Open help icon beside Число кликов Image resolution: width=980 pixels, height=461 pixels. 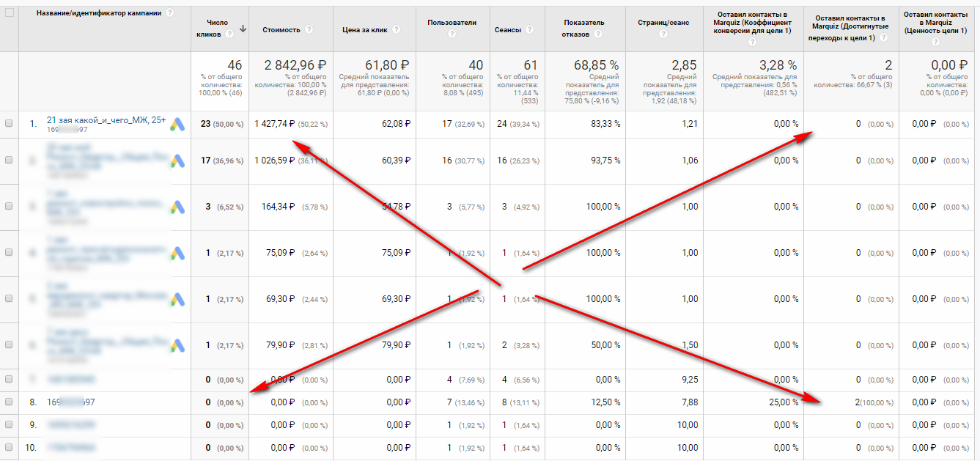pos(229,33)
